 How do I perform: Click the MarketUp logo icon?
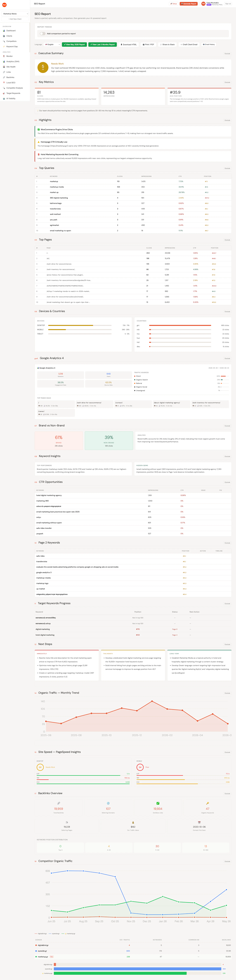tap(4, 5)
